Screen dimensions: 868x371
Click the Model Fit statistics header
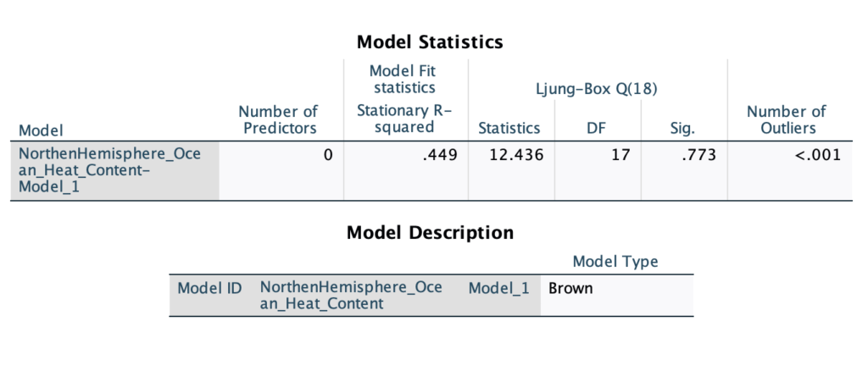(403, 79)
